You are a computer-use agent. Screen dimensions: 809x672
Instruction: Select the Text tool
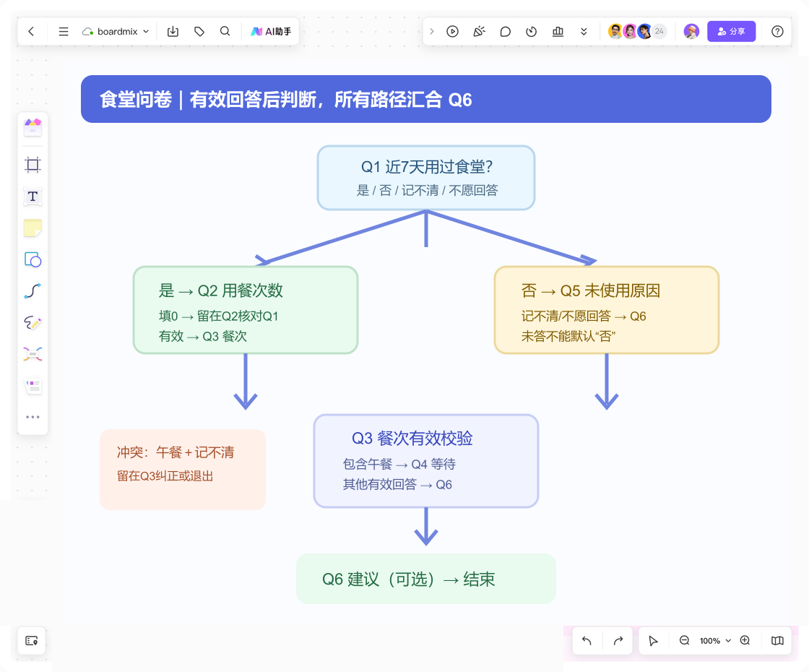pos(33,197)
